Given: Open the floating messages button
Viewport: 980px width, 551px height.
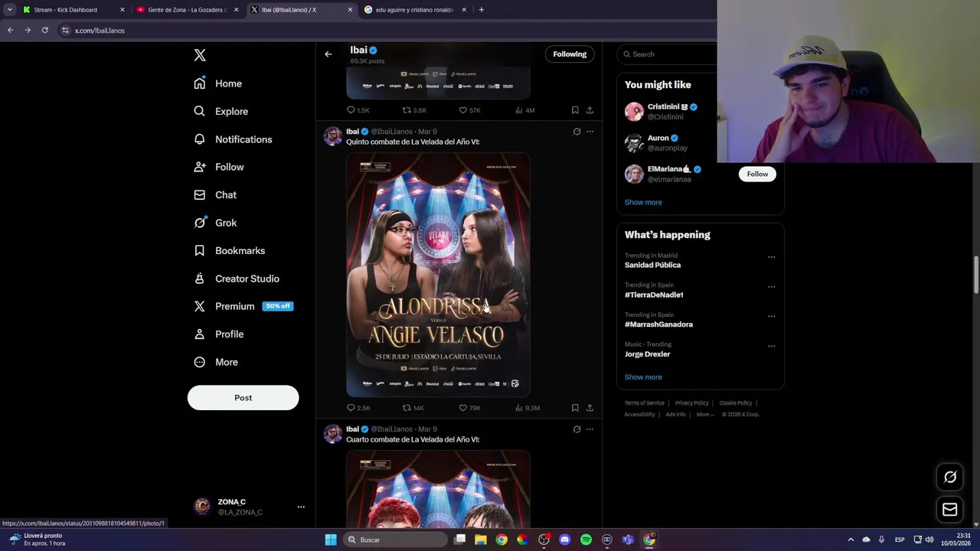Looking at the screenshot, I should pyautogui.click(x=949, y=510).
